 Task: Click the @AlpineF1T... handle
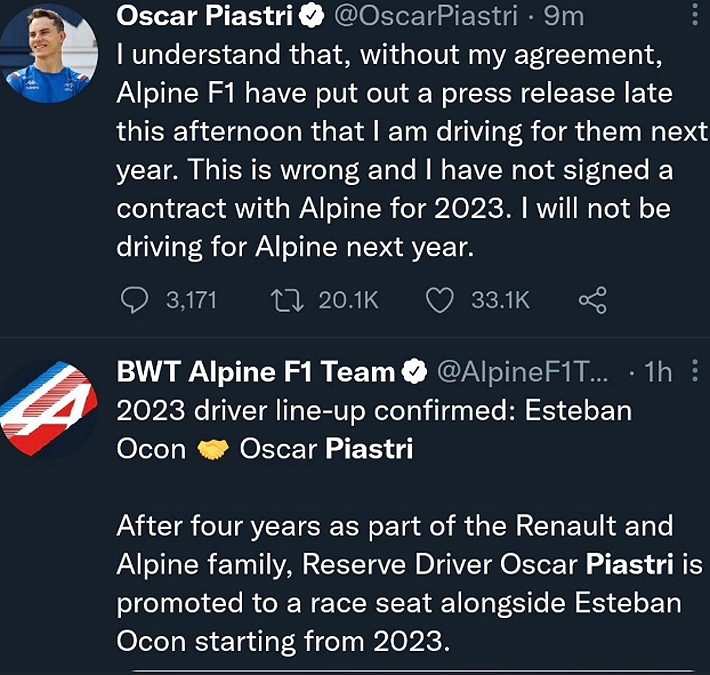coord(520,373)
